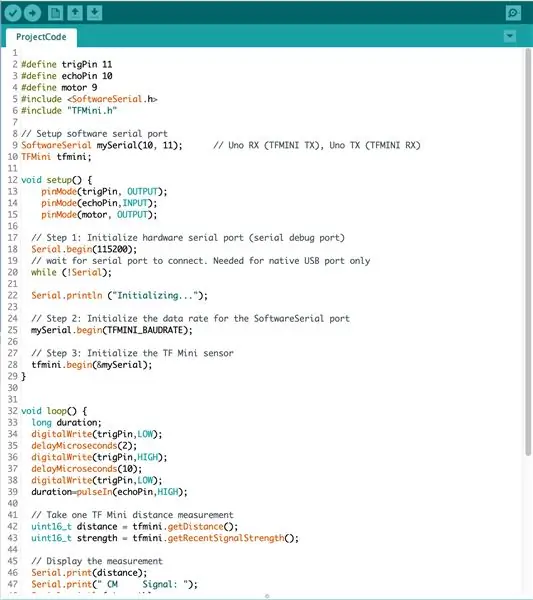Image resolution: width=533 pixels, height=600 pixels.
Task: Click line number 32 in gutter
Action: click(13, 411)
